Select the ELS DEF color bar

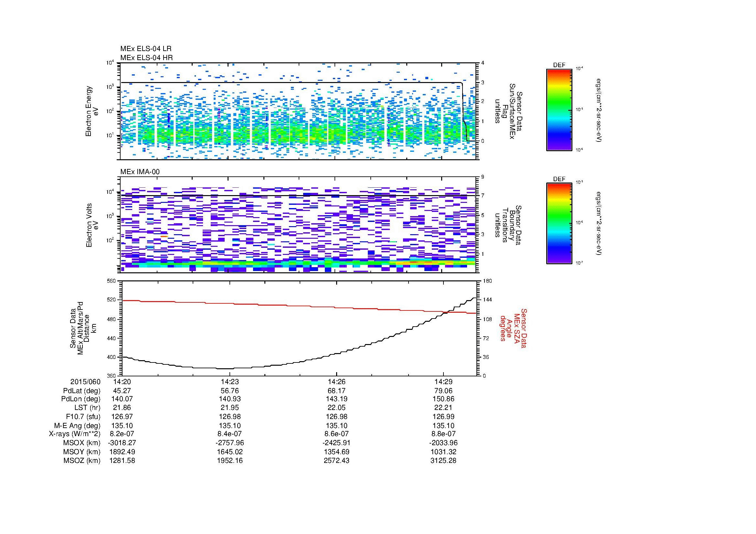tap(559, 110)
